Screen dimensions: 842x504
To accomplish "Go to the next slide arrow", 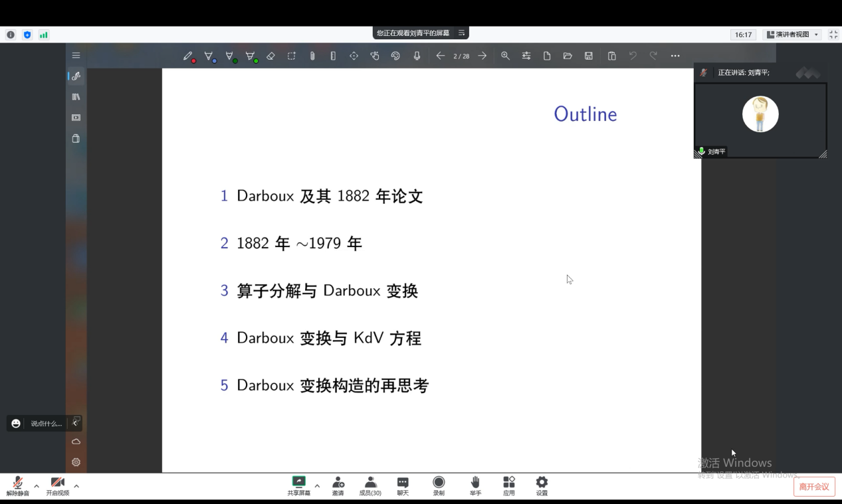I will tap(482, 56).
